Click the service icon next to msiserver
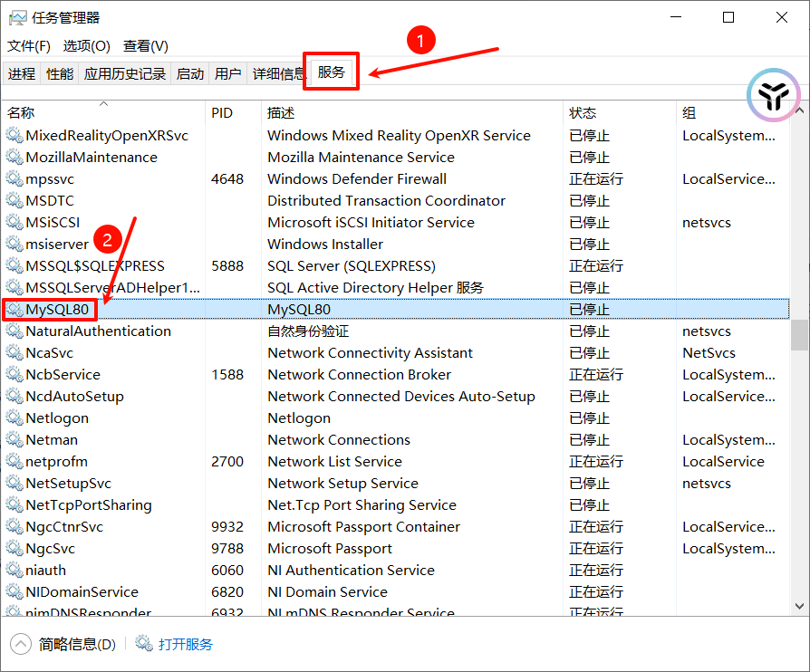Image resolution: width=810 pixels, height=672 pixels. coord(14,244)
